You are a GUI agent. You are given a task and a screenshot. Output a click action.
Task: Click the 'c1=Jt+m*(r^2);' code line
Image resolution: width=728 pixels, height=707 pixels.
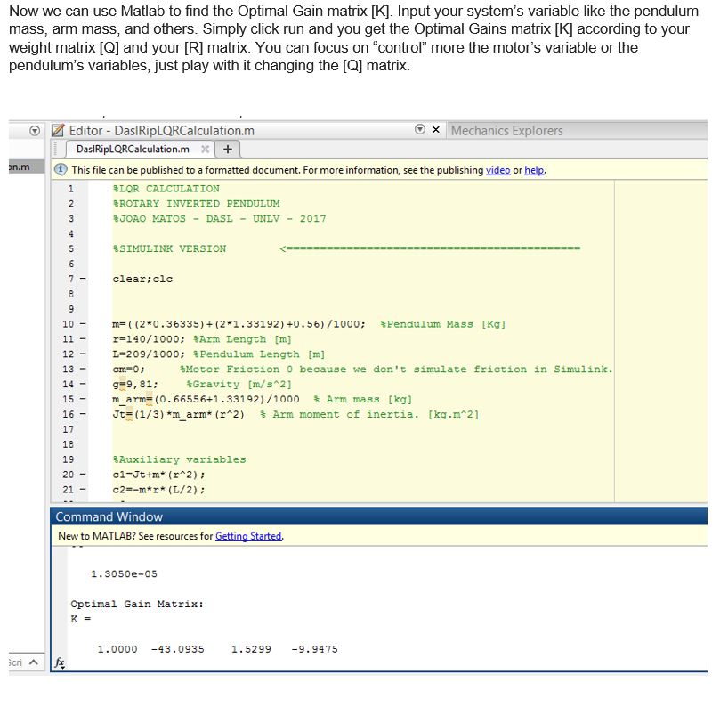coord(158,475)
